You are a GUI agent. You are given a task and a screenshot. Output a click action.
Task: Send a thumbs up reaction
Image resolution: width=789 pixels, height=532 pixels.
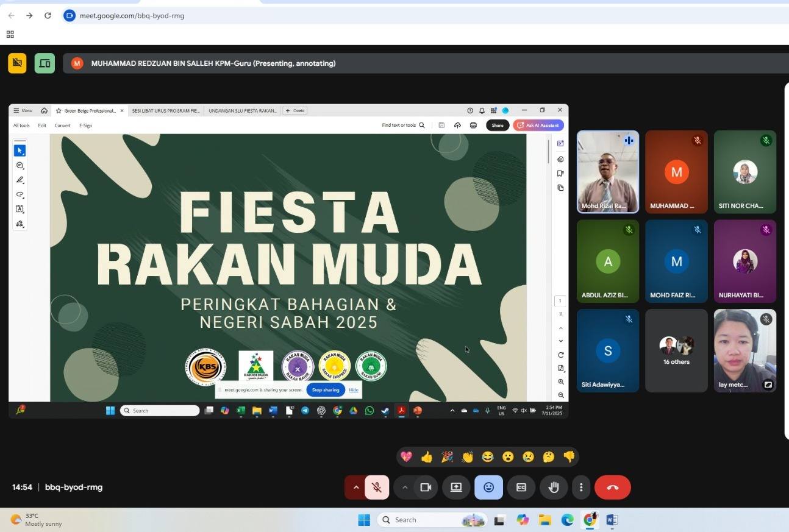pos(426,457)
